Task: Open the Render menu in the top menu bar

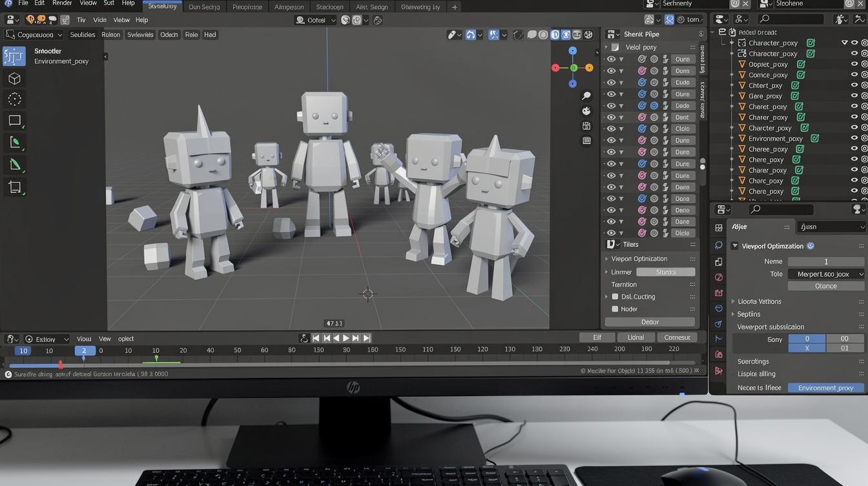Action: tap(62, 3)
